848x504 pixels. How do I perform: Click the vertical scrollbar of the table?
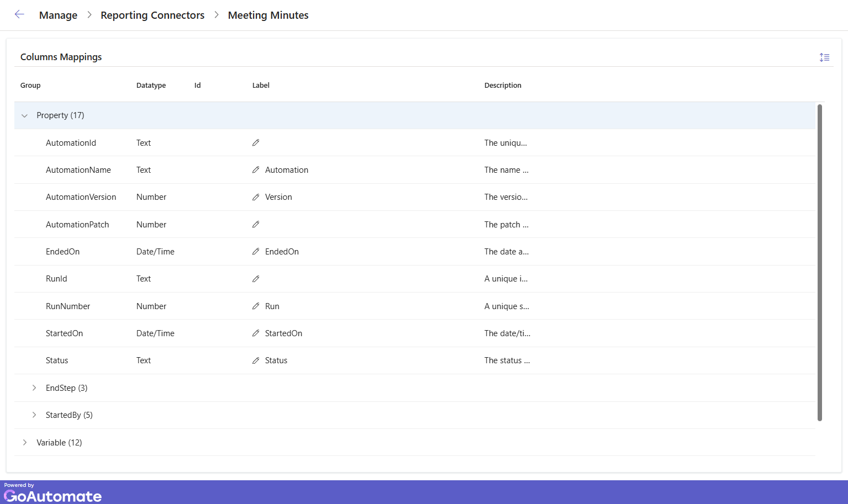[x=819, y=262]
